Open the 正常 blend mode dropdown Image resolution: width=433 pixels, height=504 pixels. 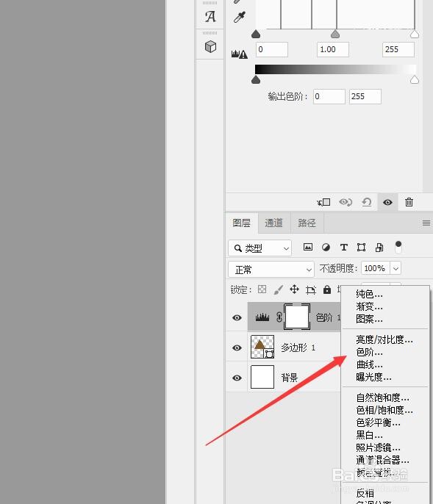click(271, 270)
